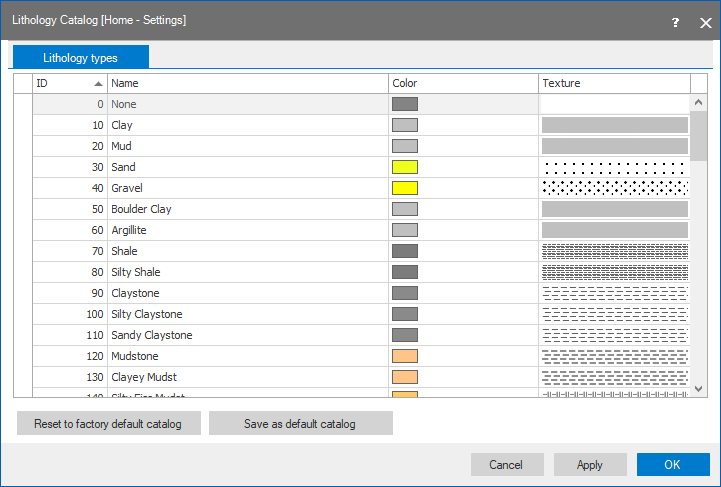
Task: Pick the color swatch for Gravel
Action: [405, 188]
